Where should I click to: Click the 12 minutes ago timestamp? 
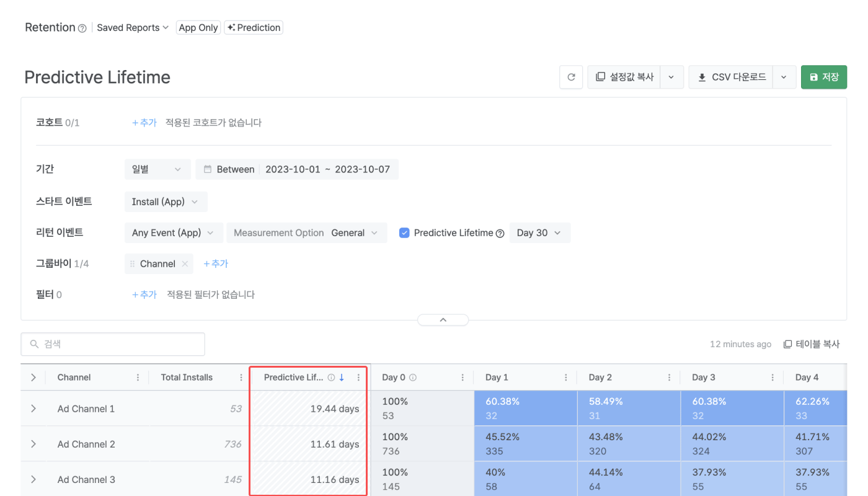tap(741, 344)
